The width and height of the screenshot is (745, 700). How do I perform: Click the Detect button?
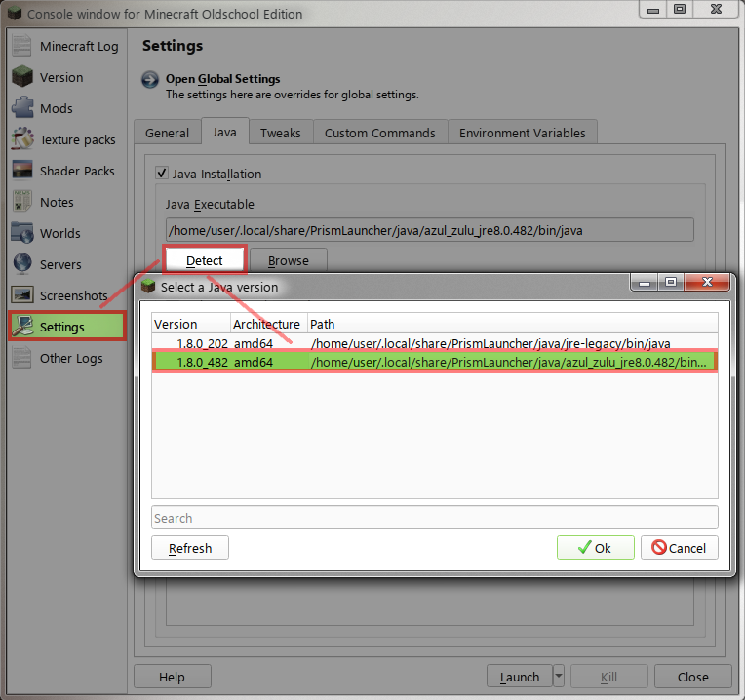click(x=205, y=260)
